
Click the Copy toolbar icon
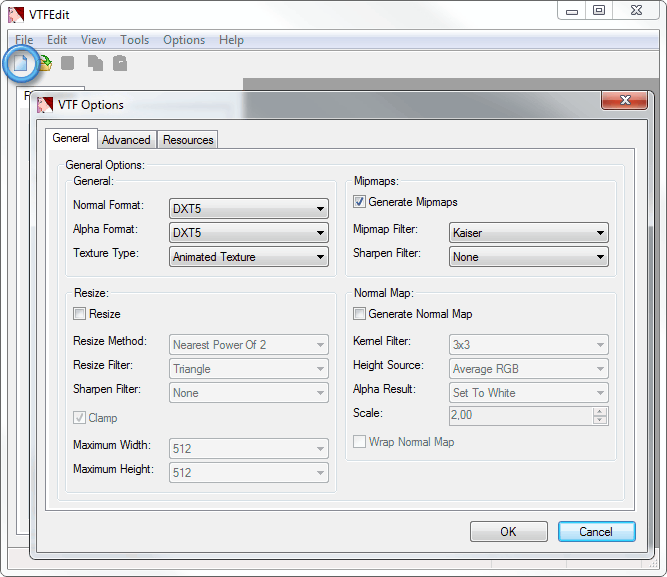(x=95, y=63)
